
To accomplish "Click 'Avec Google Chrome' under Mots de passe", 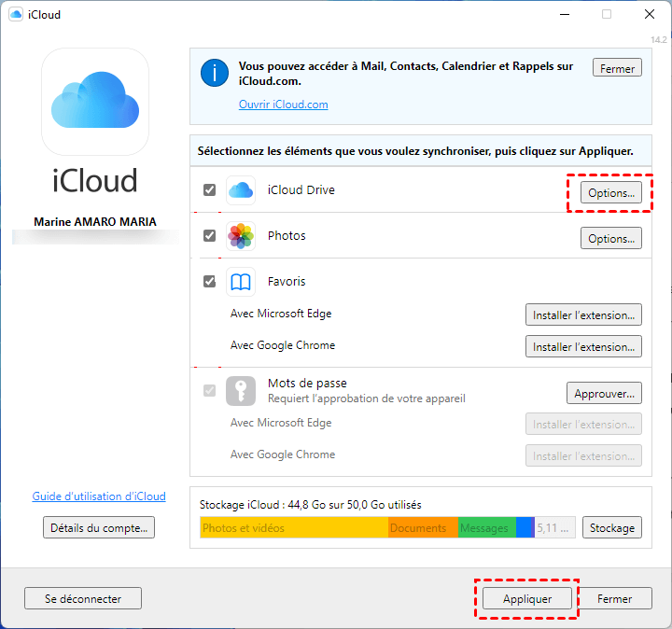I will [283, 454].
